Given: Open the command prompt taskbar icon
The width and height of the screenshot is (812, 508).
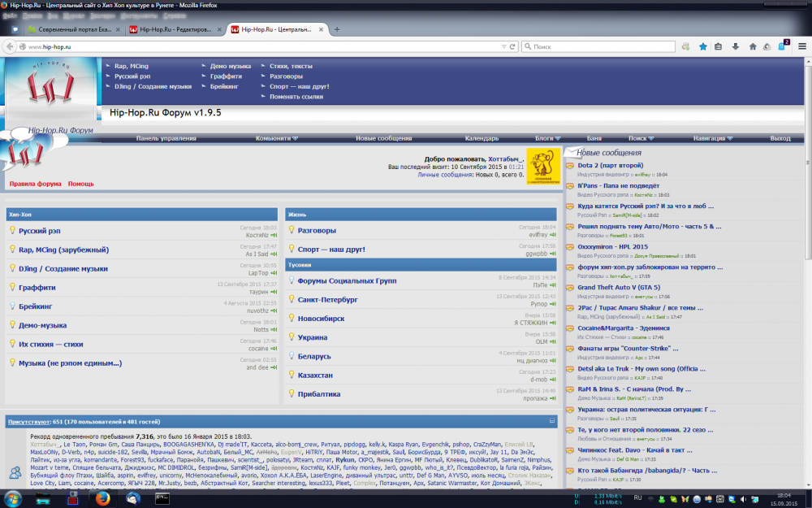Looking at the screenshot, I should 162,499.
